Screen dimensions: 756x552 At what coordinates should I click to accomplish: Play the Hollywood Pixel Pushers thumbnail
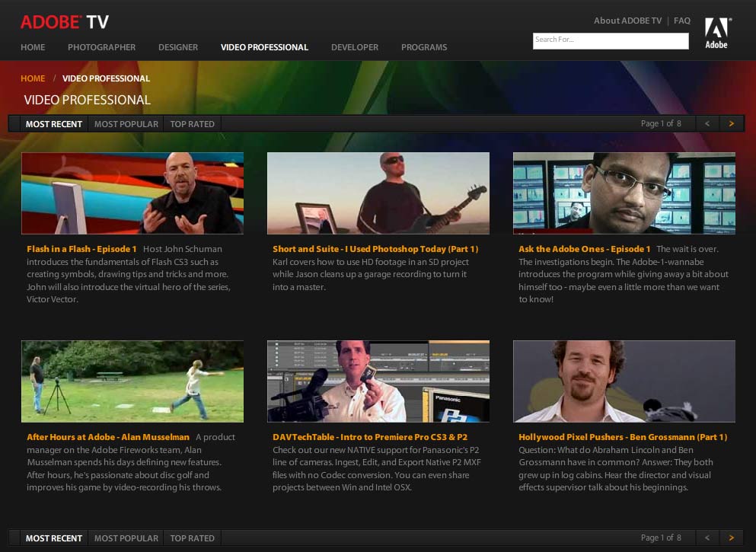click(624, 381)
